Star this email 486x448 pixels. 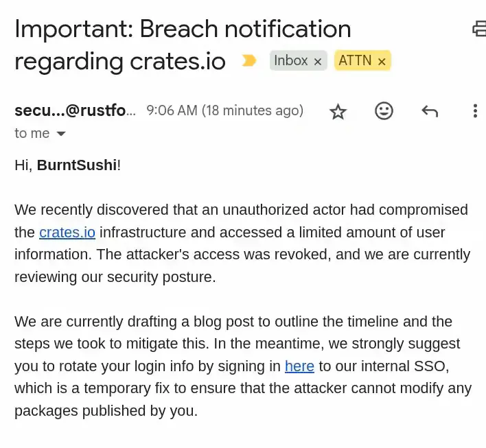(338, 111)
